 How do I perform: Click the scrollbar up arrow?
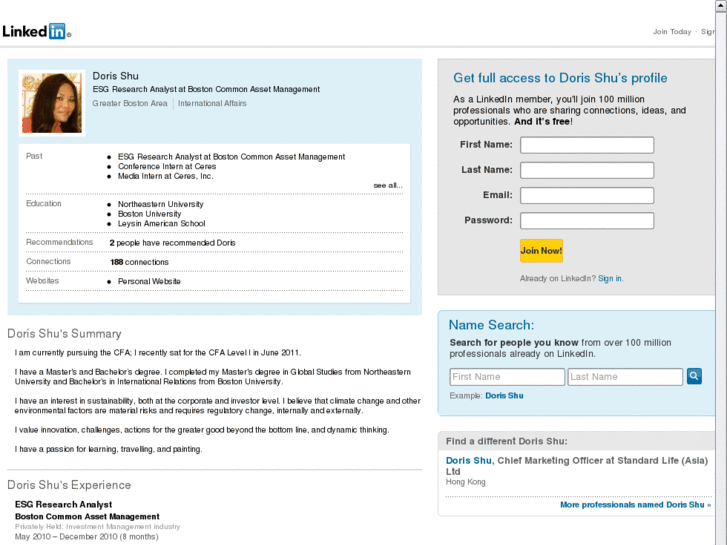[721, 5]
